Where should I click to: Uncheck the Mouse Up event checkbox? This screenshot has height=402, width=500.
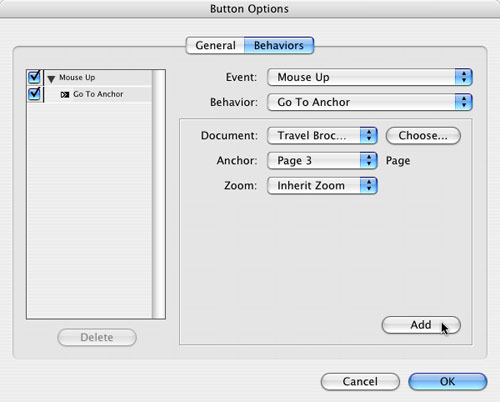[34, 77]
